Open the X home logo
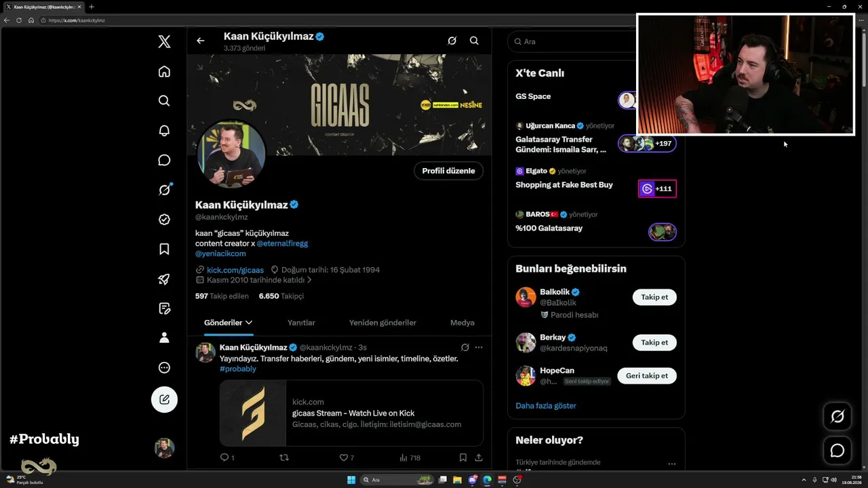Image resolution: width=868 pixels, height=488 pixels. pyautogui.click(x=164, y=42)
